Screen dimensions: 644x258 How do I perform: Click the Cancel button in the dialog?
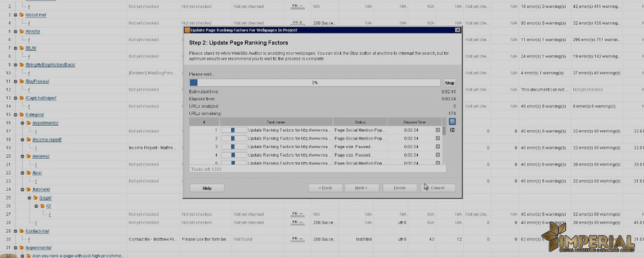(x=438, y=188)
